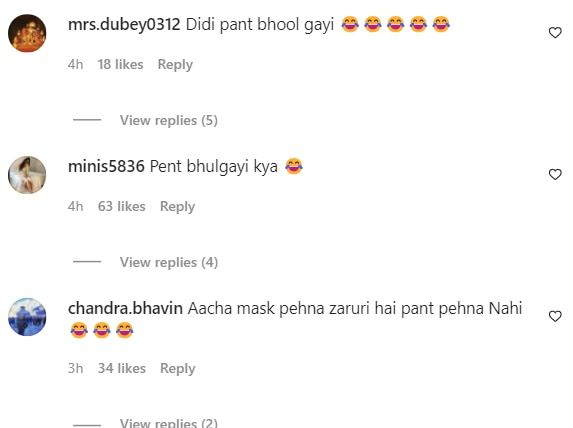Open the minis5836 username link

[106, 167]
